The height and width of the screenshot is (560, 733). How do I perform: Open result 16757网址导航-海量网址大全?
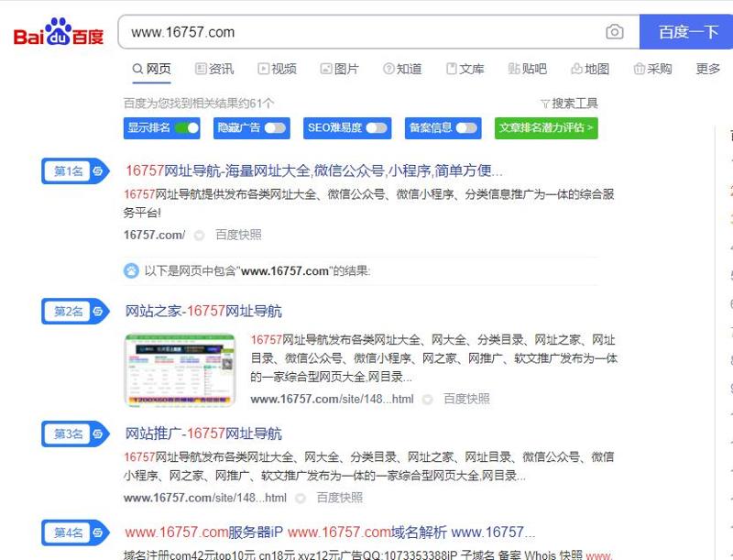313,171
